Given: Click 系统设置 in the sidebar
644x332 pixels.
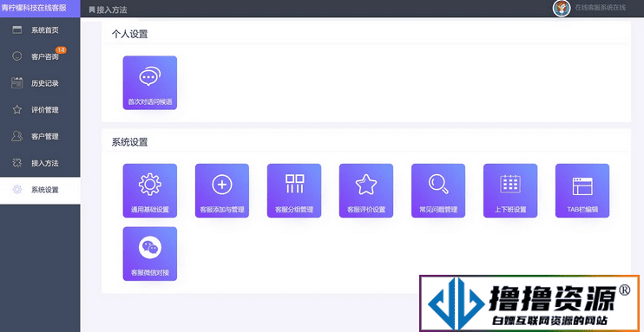Looking at the screenshot, I should pos(40,190).
